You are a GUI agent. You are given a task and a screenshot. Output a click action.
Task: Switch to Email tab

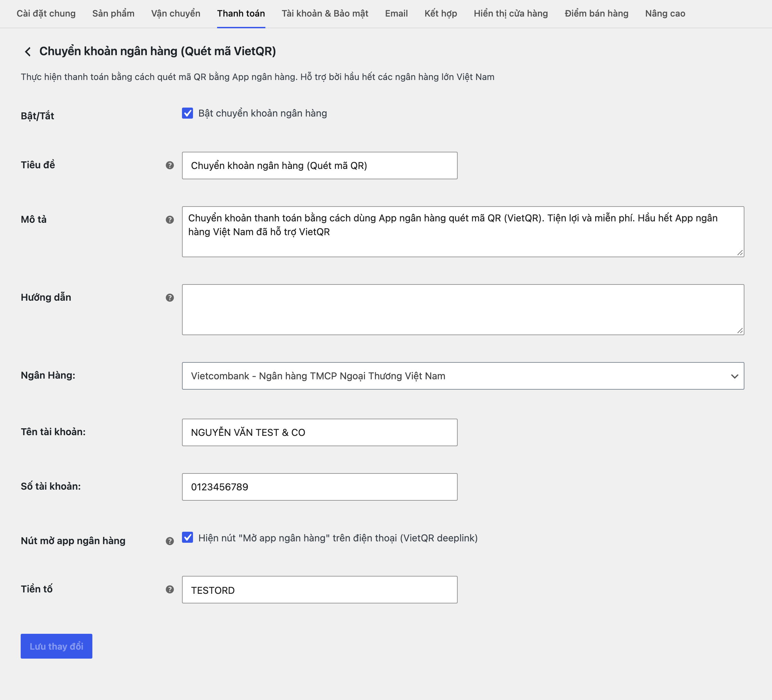[x=396, y=13]
